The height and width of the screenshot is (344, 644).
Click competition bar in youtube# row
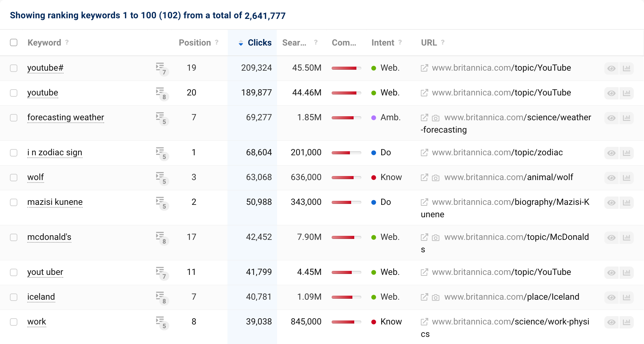click(x=346, y=68)
